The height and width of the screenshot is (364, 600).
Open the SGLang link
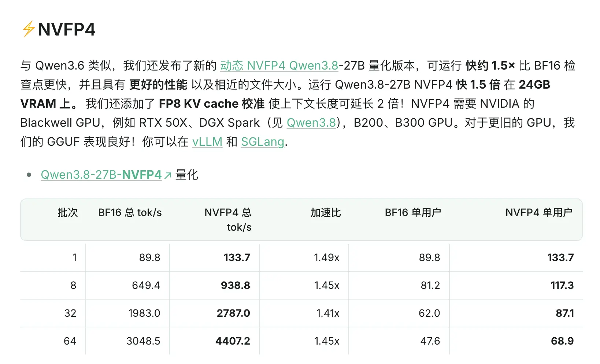click(x=263, y=142)
